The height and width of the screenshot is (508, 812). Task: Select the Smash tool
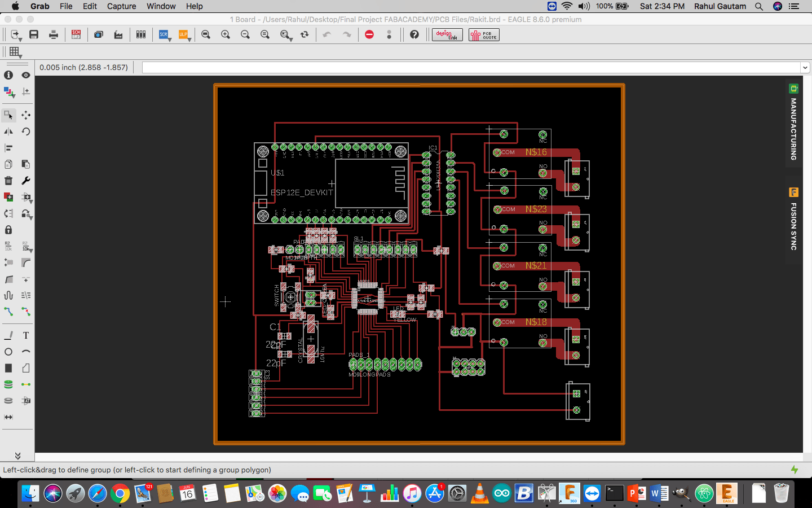coord(8,262)
